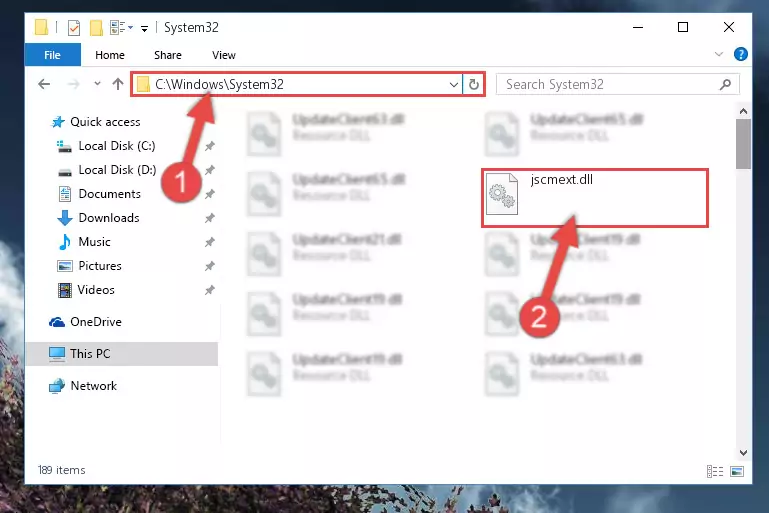Switch to the View ribbon tab
The height and width of the screenshot is (513, 769).
click(x=224, y=55)
